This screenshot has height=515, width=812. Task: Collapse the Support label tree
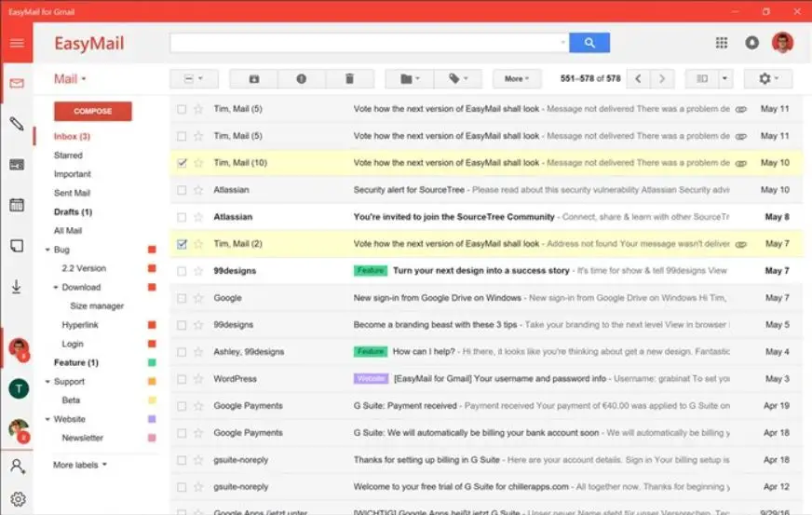[x=47, y=381]
